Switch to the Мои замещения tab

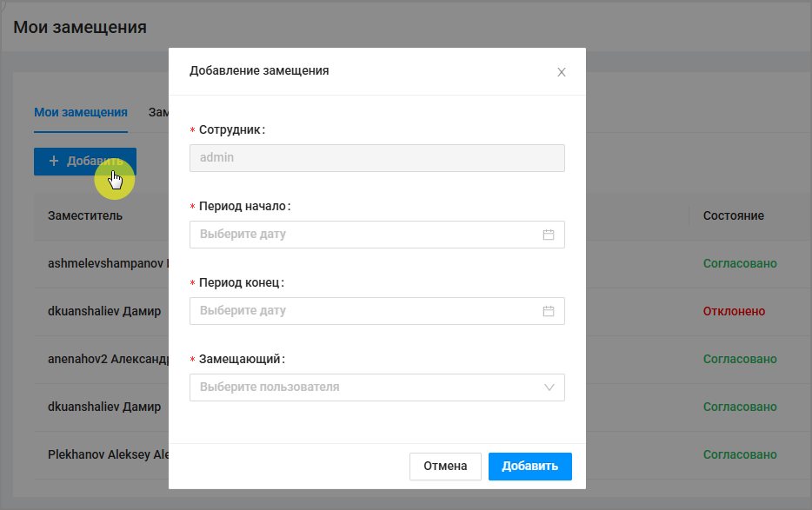[x=81, y=112]
